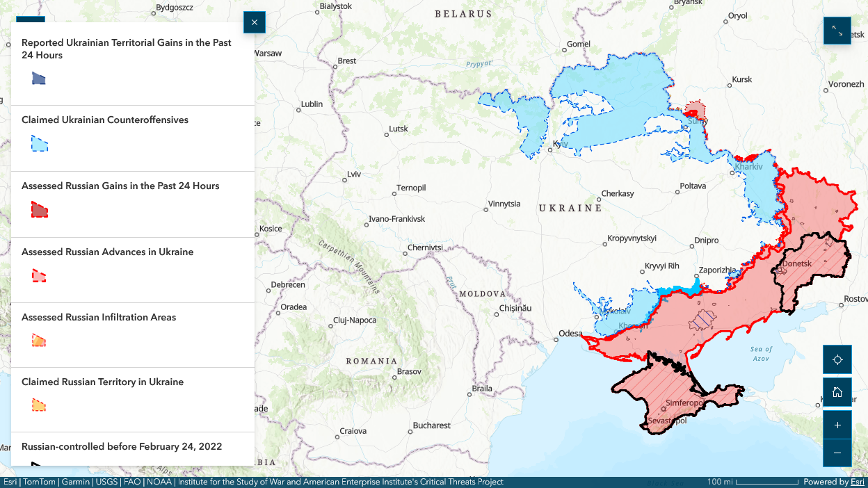Click the Cherkasy city label
The height and width of the screenshot is (488, 868).
[x=618, y=193]
